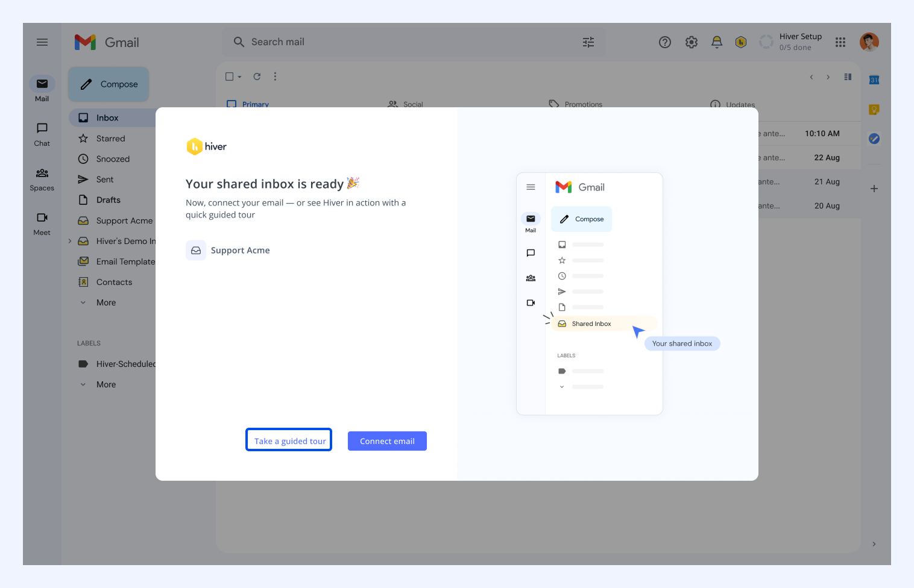
Task: Open the email received at 10:10 AM
Action: pos(809,134)
